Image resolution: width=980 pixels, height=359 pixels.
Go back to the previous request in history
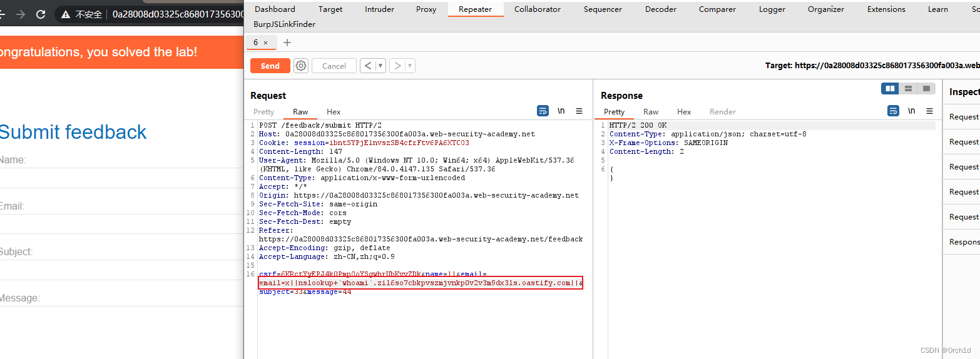click(x=368, y=66)
